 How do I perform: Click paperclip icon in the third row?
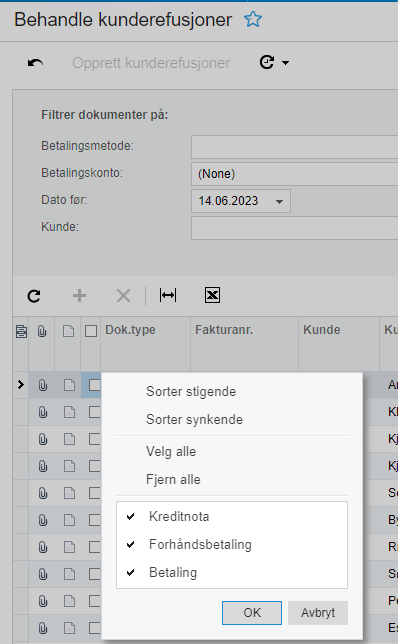coord(43,439)
